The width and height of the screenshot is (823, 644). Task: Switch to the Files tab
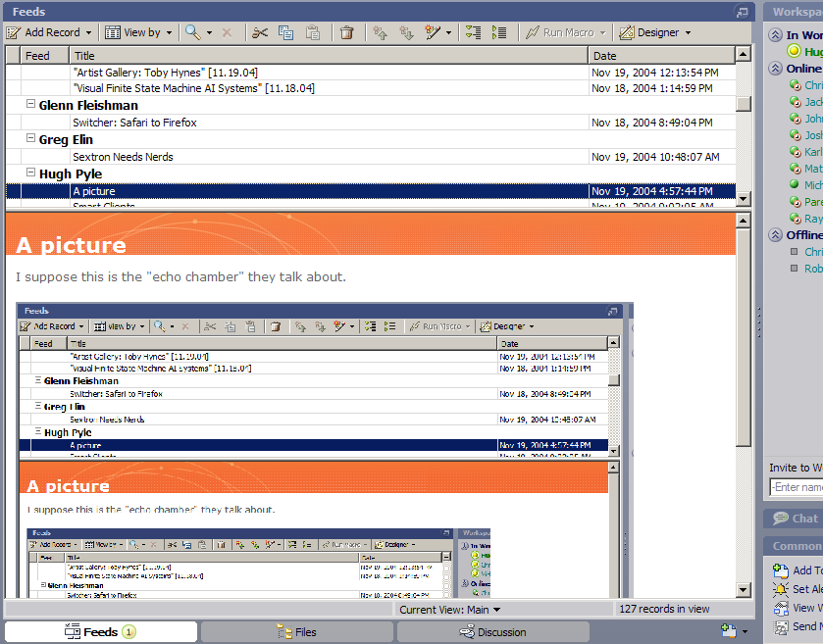pyautogui.click(x=296, y=632)
